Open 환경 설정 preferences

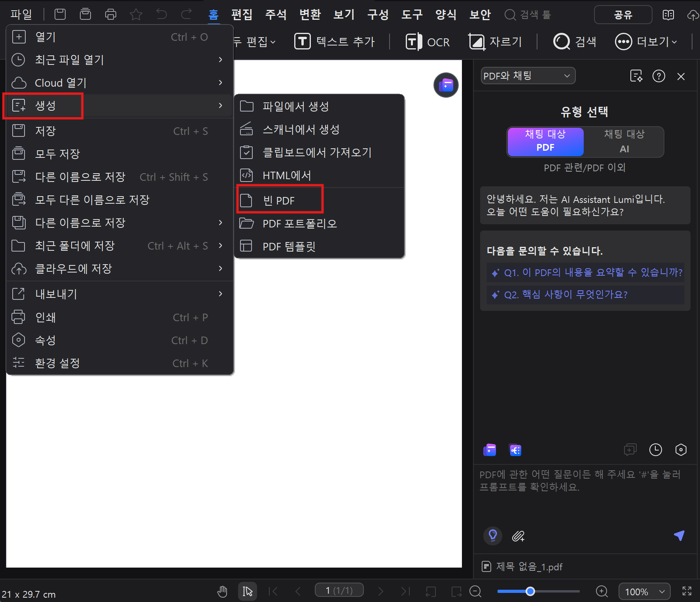pos(119,363)
